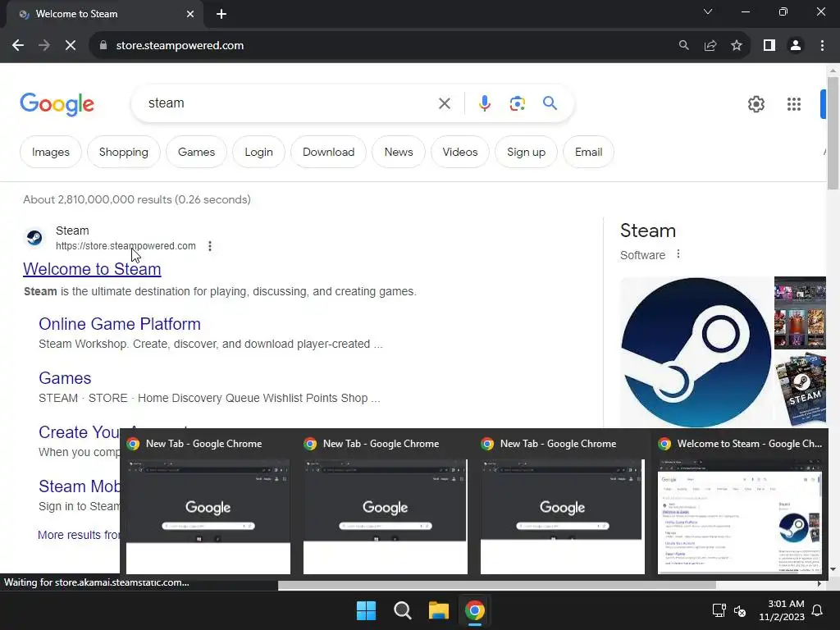Open File Explorer from taskbar

pyautogui.click(x=438, y=610)
